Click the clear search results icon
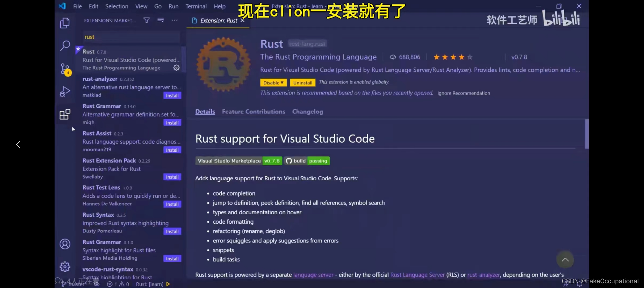The image size is (644, 288). tap(161, 20)
